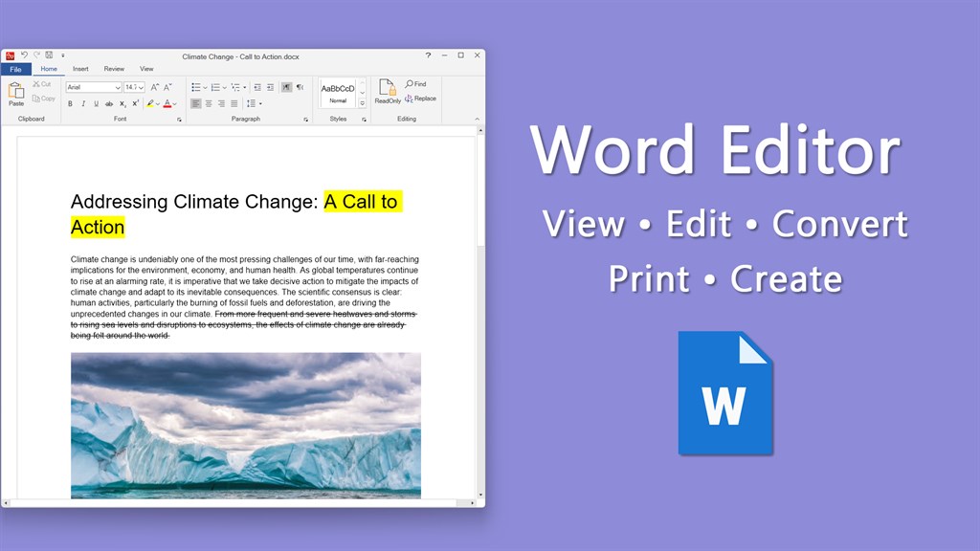Screen dimensions: 980x551
Task: Click the decrease indent icon
Action: [x=257, y=87]
